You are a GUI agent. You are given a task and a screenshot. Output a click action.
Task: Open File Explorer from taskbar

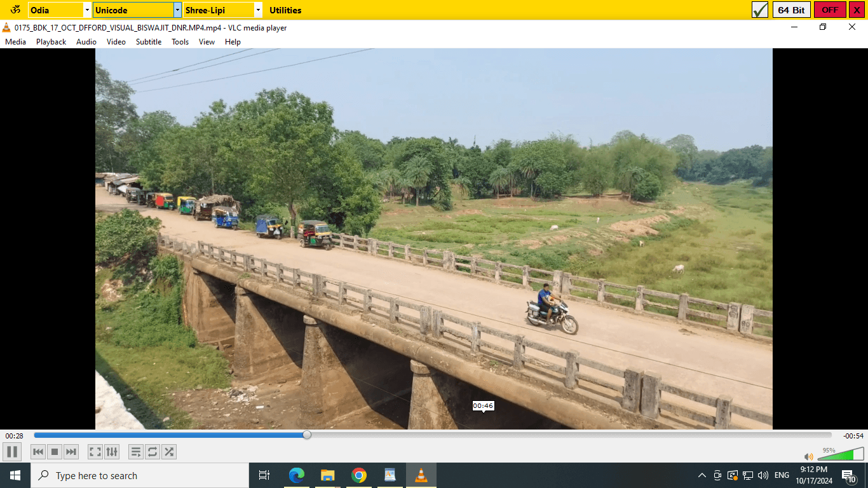pyautogui.click(x=327, y=475)
